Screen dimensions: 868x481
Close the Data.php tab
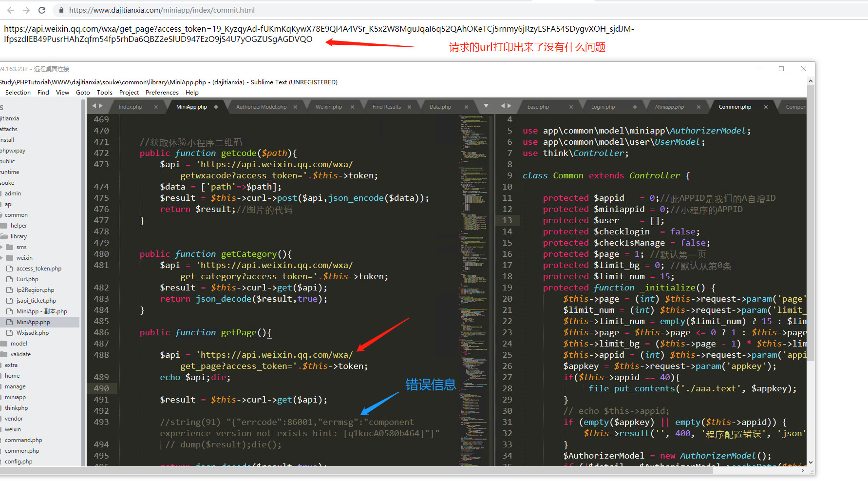pyautogui.click(x=466, y=107)
